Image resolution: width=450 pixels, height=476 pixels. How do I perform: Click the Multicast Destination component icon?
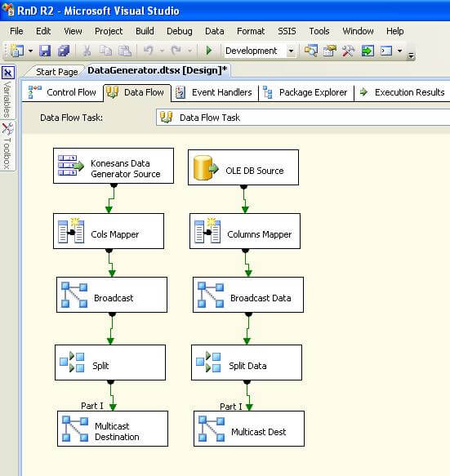tap(75, 429)
